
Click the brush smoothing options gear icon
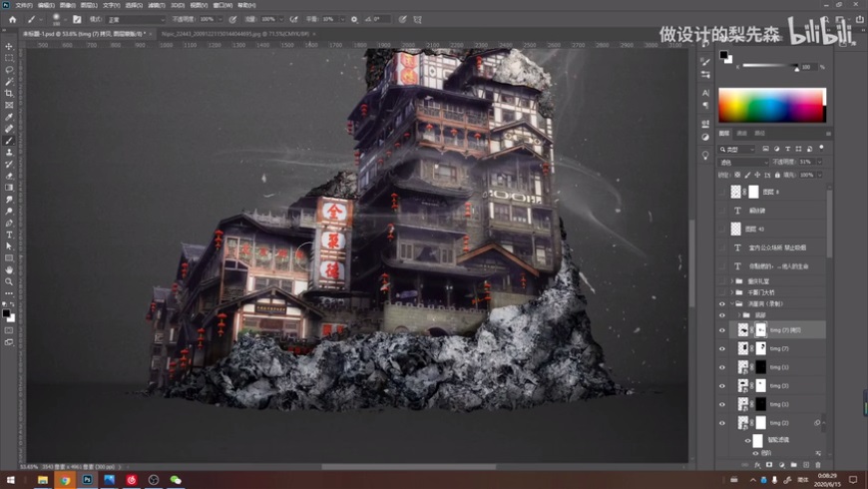(354, 19)
